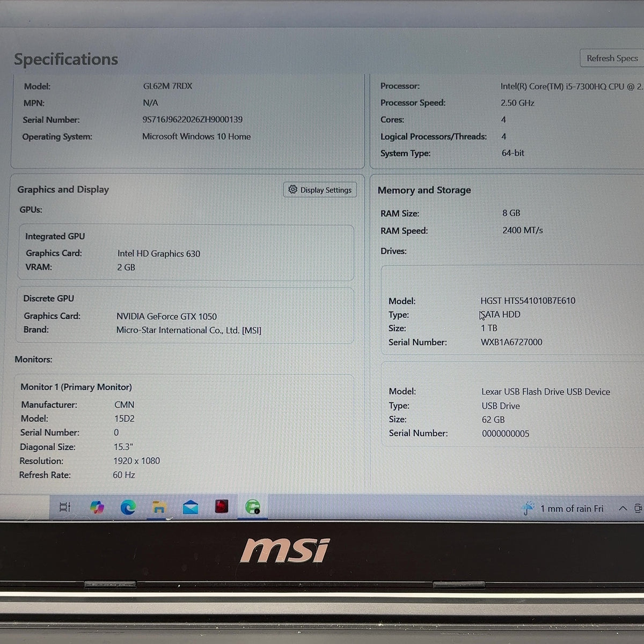Click the Memory and Storage section title
Viewport: 644px width, 644px height.
point(424,190)
